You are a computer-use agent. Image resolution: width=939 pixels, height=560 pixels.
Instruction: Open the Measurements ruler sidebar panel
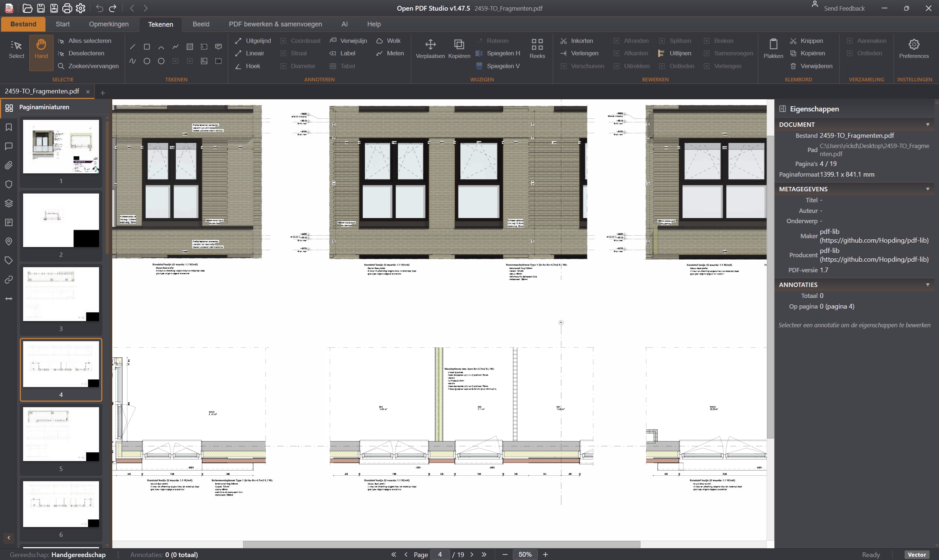pyautogui.click(x=9, y=298)
